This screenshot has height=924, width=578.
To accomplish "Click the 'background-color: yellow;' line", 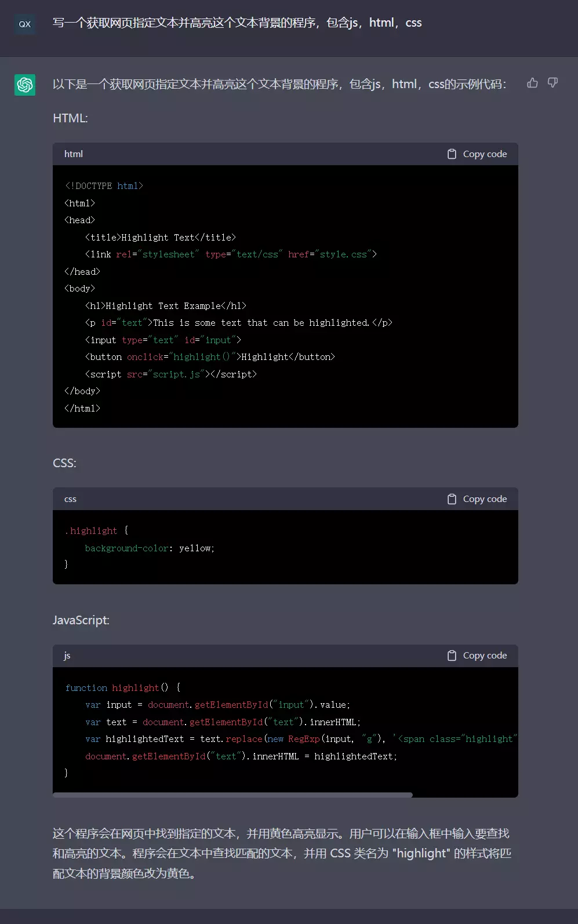I will click(150, 548).
